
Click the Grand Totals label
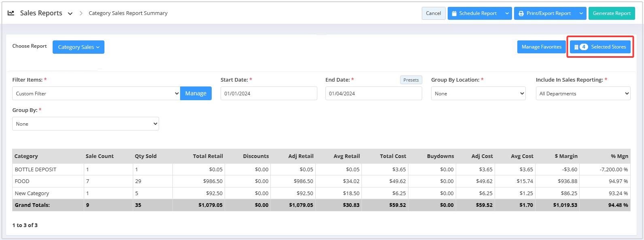(x=32, y=205)
